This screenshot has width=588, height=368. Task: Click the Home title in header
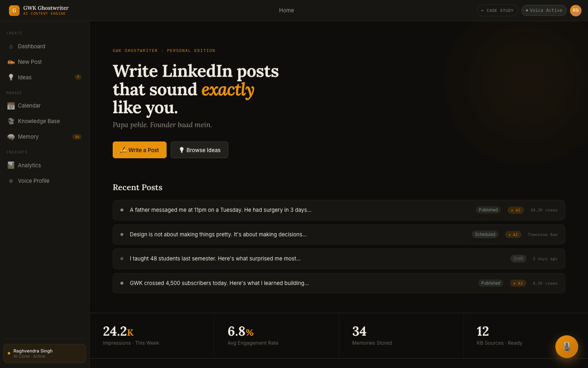pyautogui.click(x=287, y=11)
